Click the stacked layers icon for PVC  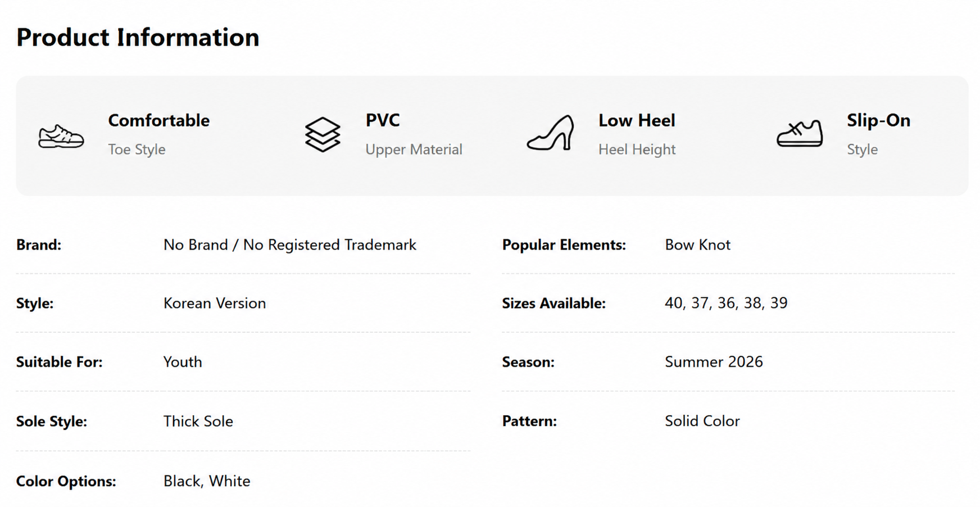(x=323, y=134)
